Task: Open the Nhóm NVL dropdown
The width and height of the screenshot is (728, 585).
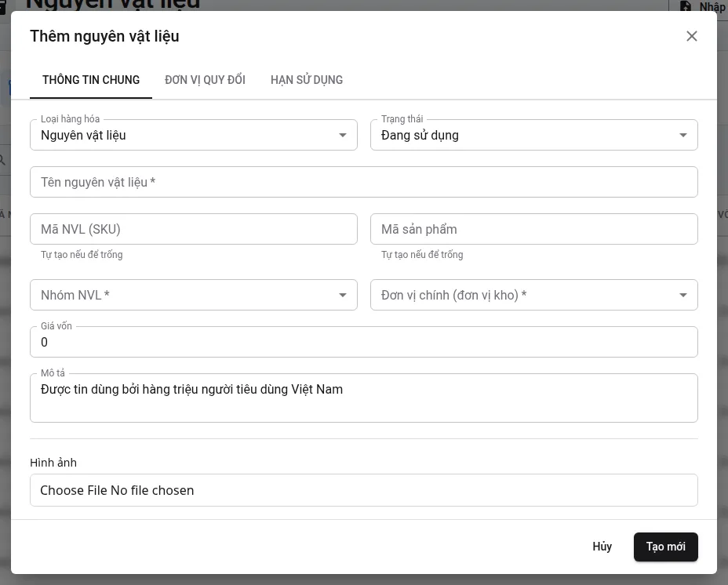Action: point(194,295)
